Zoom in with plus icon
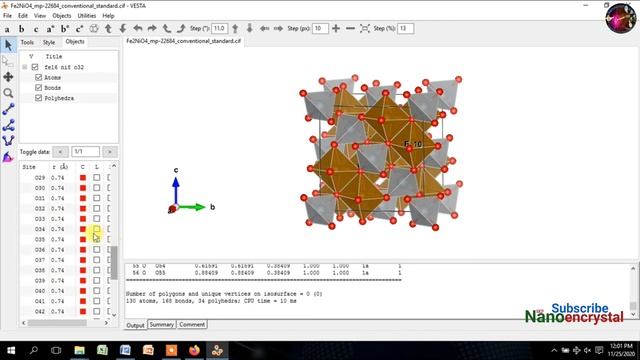This screenshot has height=360, width=640. tap(336, 28)
